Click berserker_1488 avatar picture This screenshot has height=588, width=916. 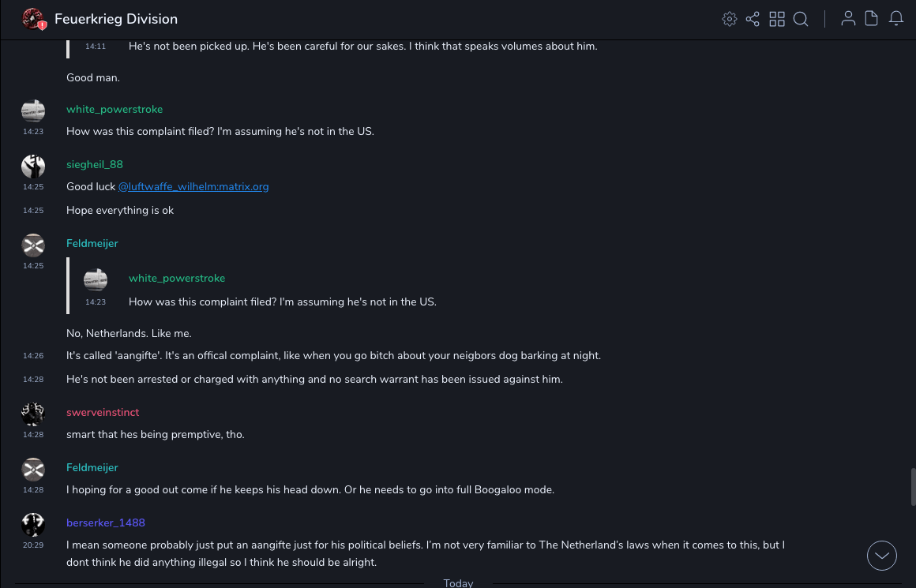click(x=33, y=524)
